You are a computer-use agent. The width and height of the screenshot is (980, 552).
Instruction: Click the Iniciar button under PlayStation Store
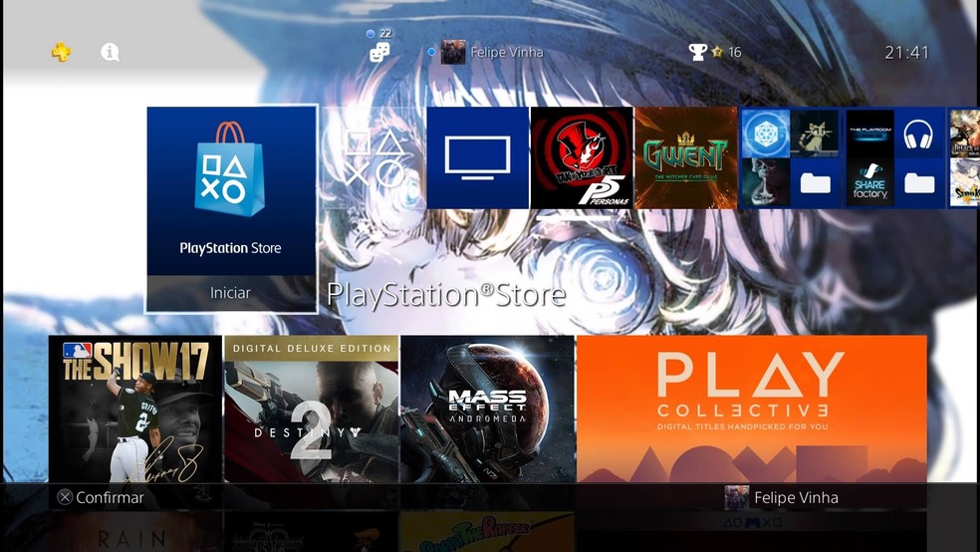point(231,293)
